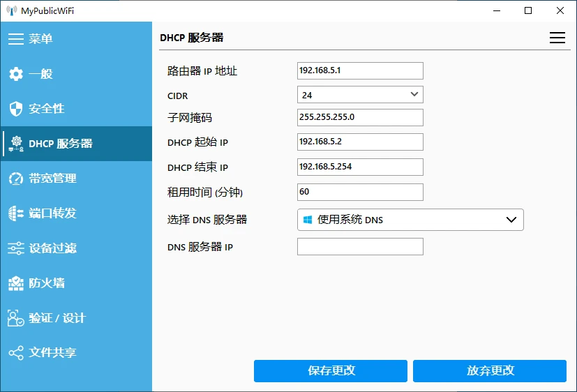
Task: Click the empty DNS 服务器 IP field
Action: click(x=360, y=246)
